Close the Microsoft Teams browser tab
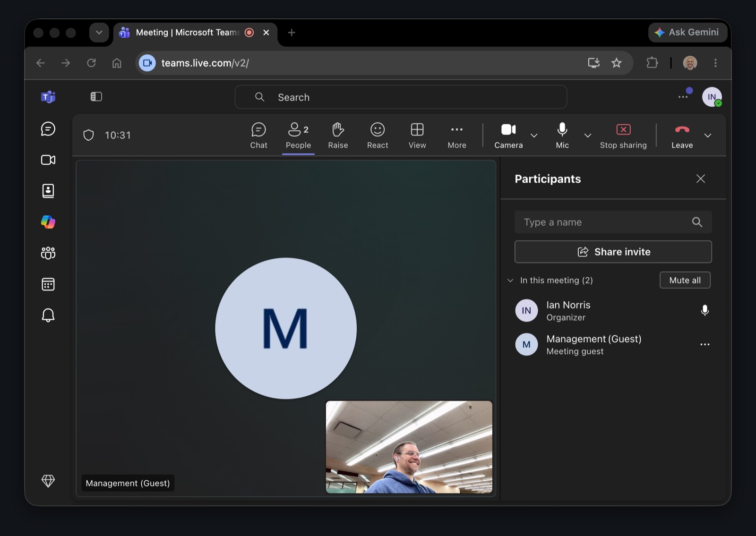The height and width of the screenshot is (536, 756). click(266, 33)
